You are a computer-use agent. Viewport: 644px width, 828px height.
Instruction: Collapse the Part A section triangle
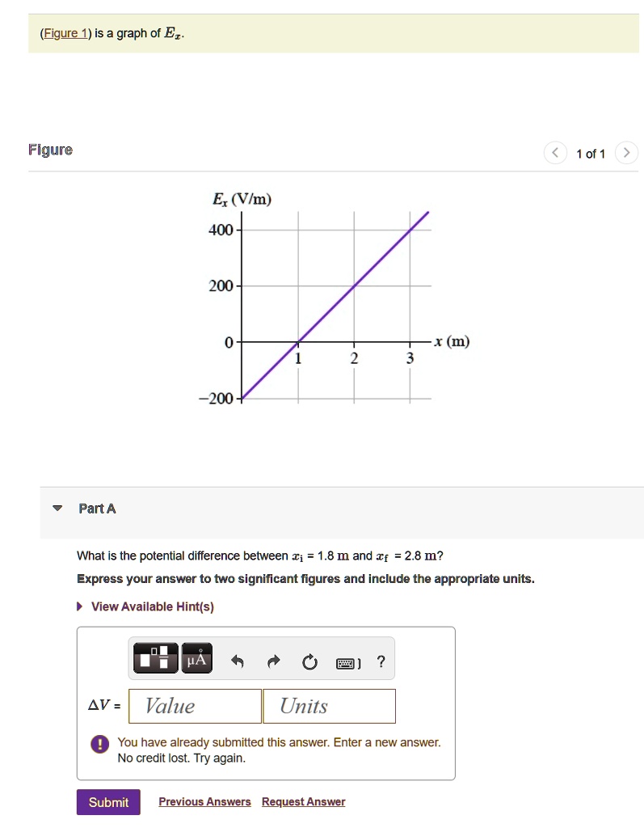(x=57, y=508)
